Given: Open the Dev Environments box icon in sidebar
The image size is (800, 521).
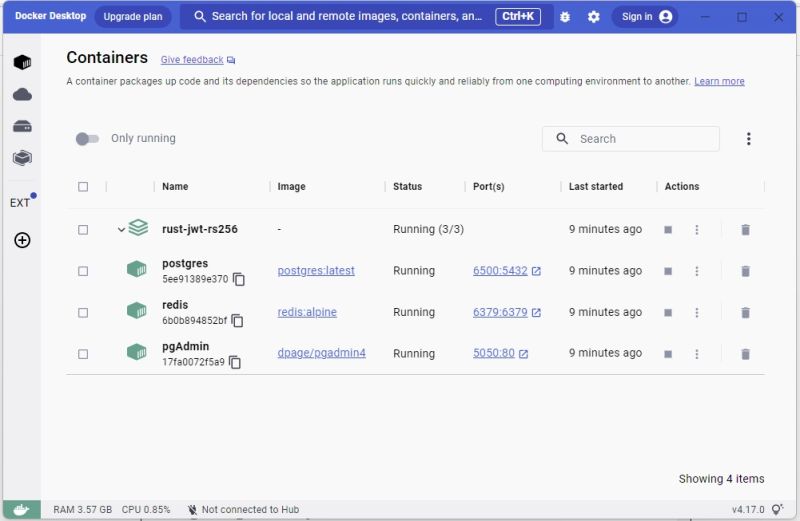Looking at the screenshot, I should pos(22,158).
